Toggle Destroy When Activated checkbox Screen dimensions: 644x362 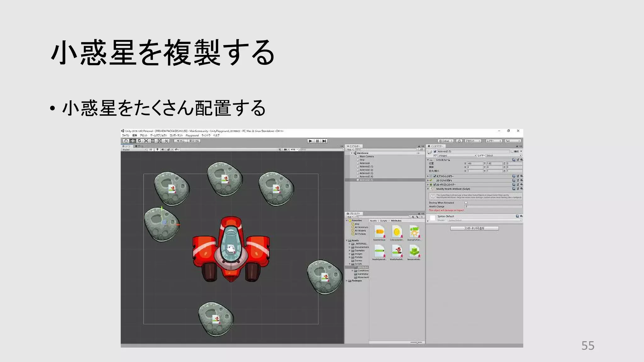pyautogui.click(x=466, y=203)
